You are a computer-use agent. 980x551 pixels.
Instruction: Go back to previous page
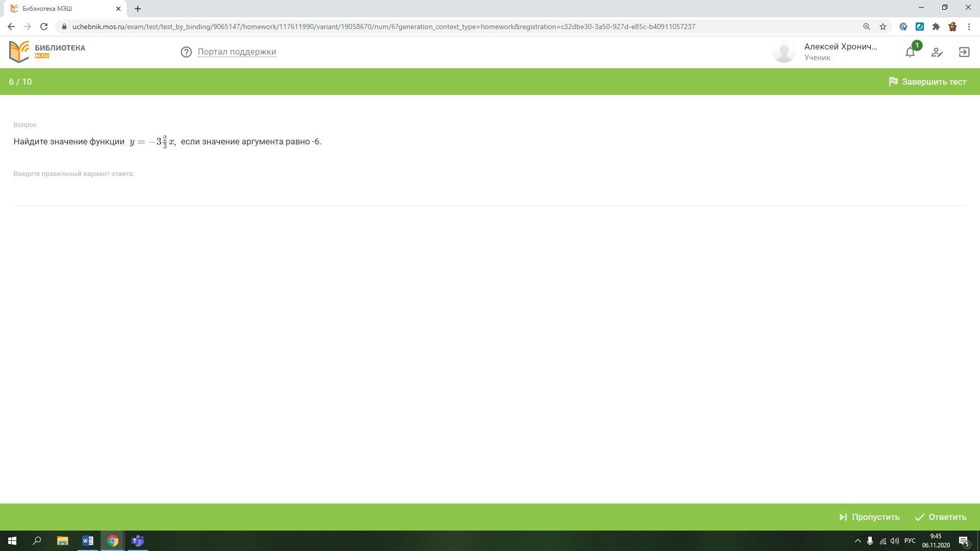(x=11, y=27)
